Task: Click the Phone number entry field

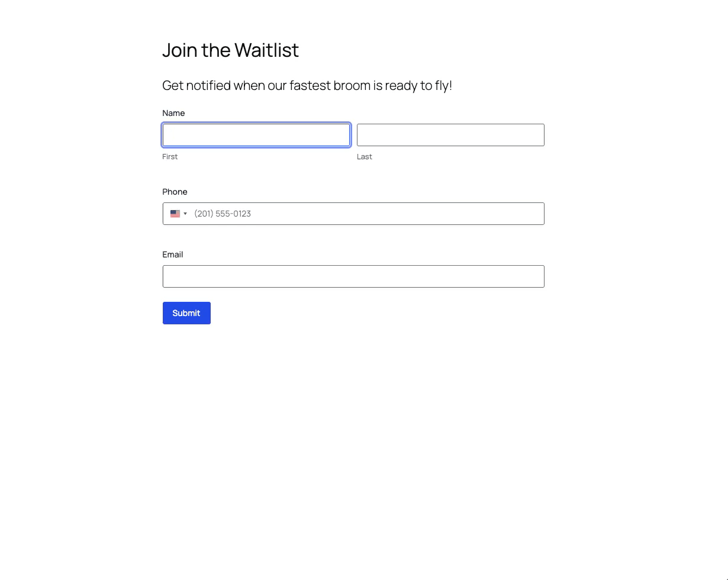Action: [x=367, y=214]
